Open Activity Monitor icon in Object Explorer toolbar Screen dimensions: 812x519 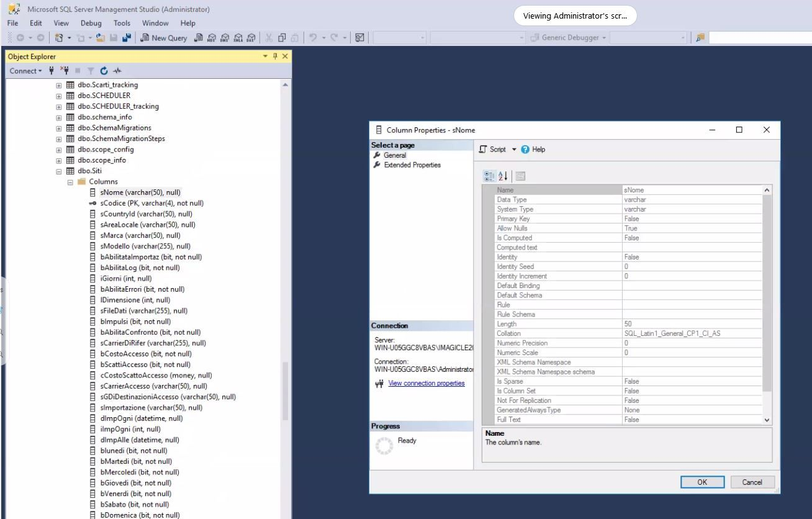click(117, 71)
